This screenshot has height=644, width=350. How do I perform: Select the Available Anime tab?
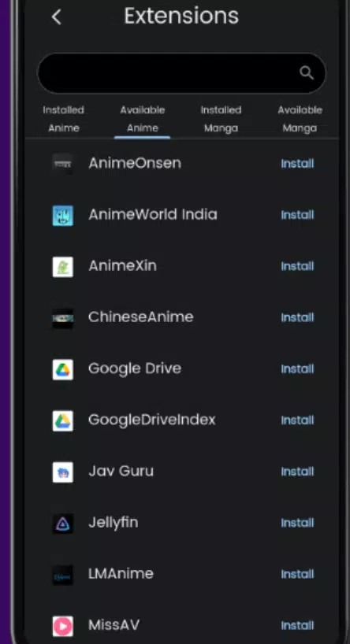pyautogui.click(x=143, y=119)
